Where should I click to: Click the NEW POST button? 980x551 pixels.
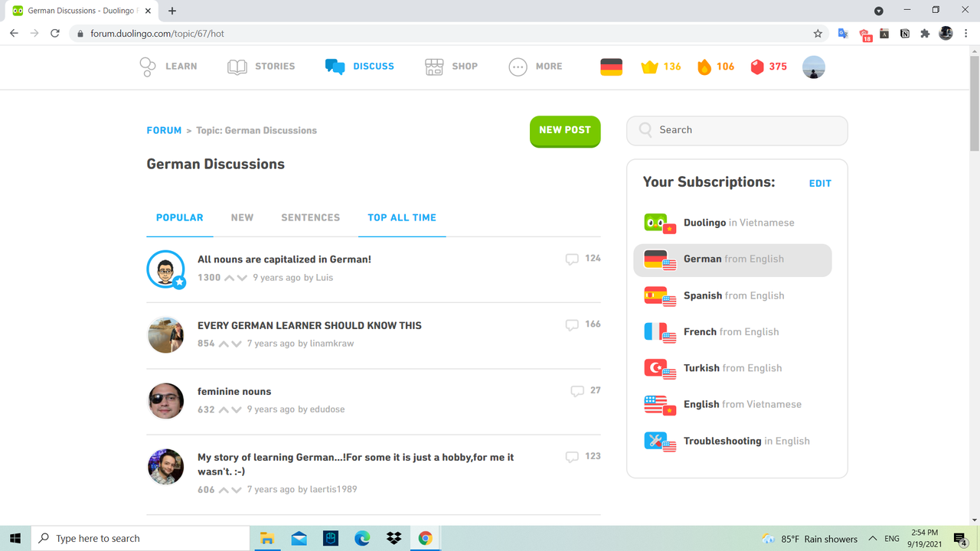pos(565,131)
